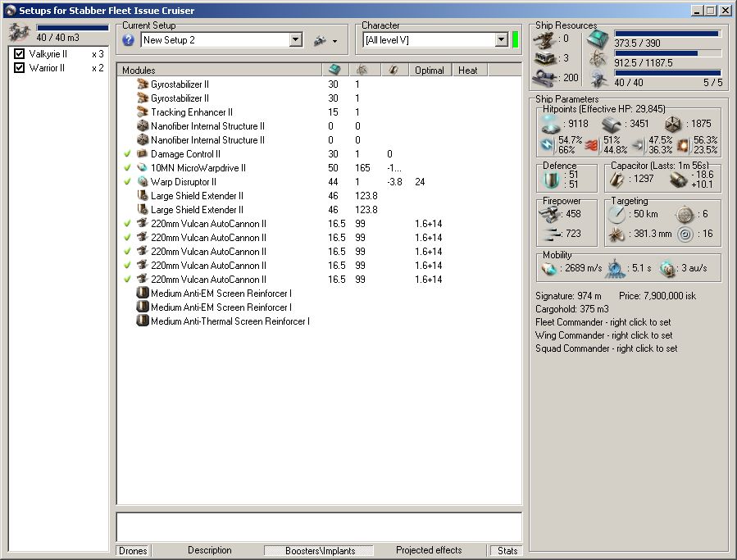Image resolution: width=737 pixels, height=560 pixels.
Task: Click the CPU column header icon
Action: (x=335, y=70)
